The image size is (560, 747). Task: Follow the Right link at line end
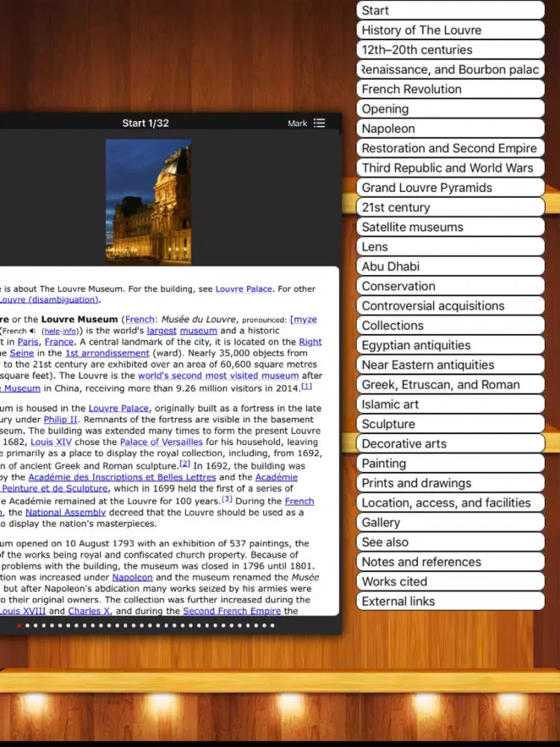[311, 341]
